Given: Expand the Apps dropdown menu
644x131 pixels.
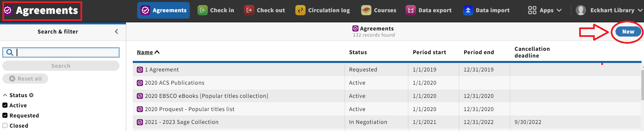Looking at the screenshot, I should [x=545, y=10].
